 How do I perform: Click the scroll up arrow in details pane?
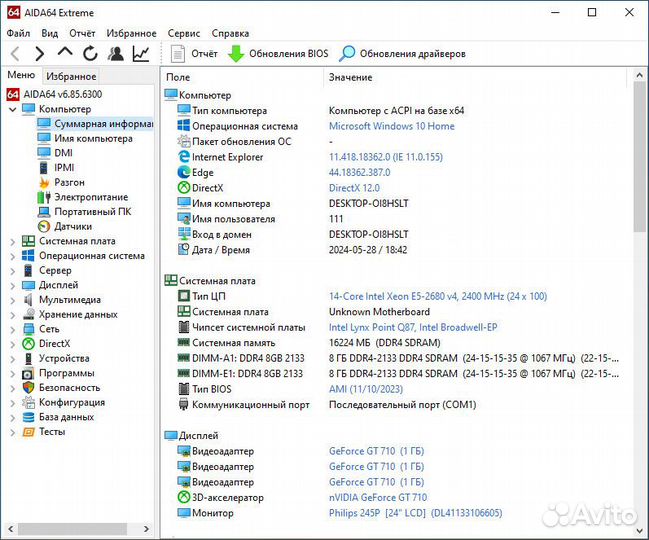[x=639, y=75]
